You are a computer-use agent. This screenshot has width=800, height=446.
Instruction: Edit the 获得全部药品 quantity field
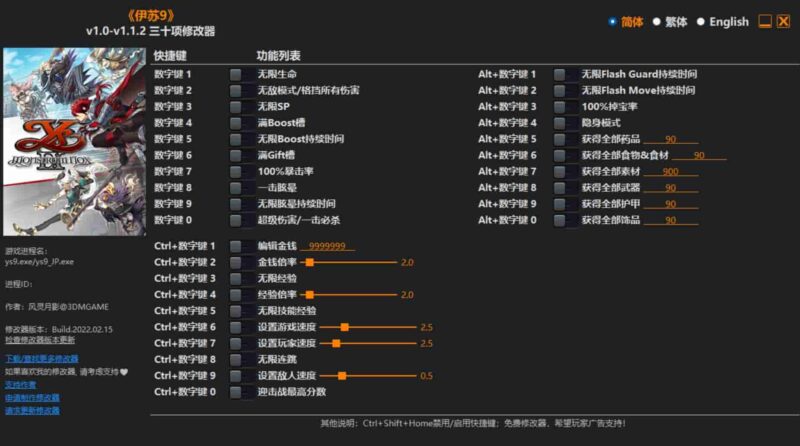[x=671, y=139]
